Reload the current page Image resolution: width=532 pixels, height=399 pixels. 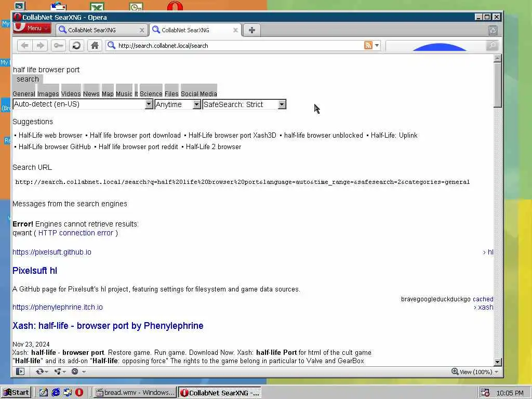[76, 46]
